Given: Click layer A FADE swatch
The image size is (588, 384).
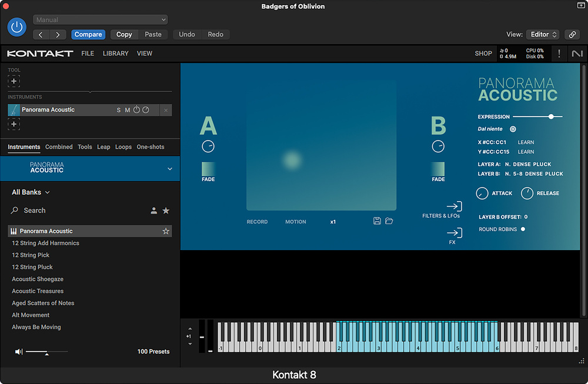Looking at the screenshot, I should (x=209, y=169).
